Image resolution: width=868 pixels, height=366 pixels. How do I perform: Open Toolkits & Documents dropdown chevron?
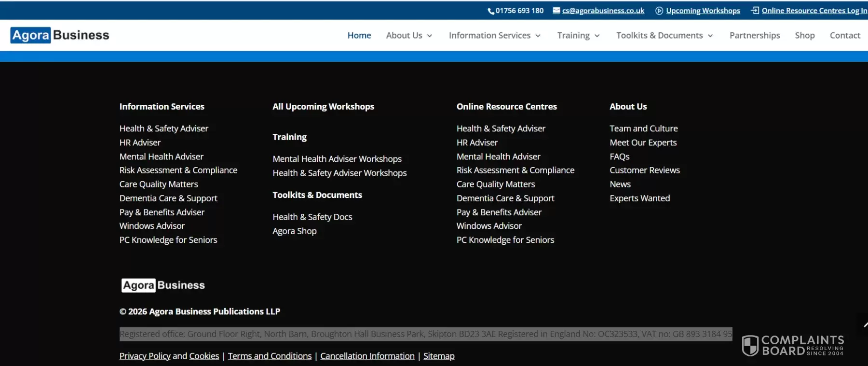710,36
